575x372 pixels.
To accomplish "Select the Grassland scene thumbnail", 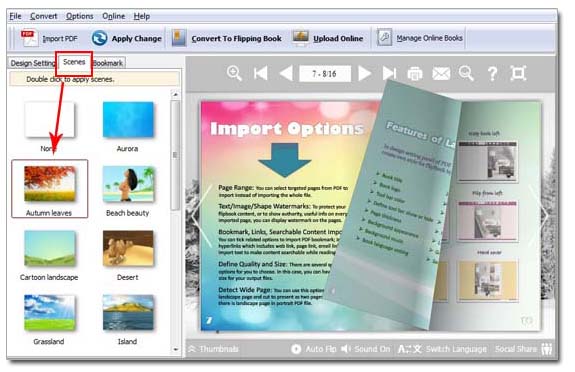I will click(50, 313).
